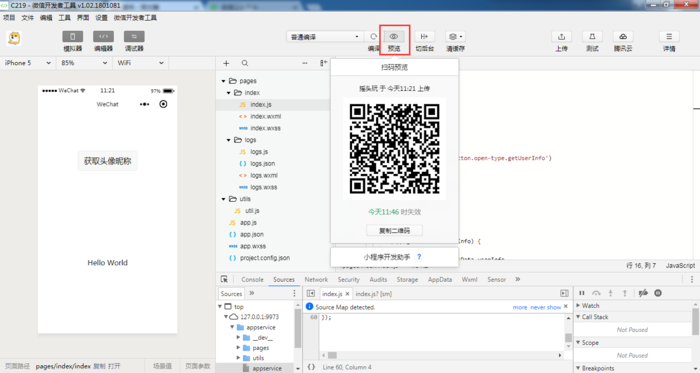Collapse the pages folder
700x373 pixels.
click(x=223, y=81)
